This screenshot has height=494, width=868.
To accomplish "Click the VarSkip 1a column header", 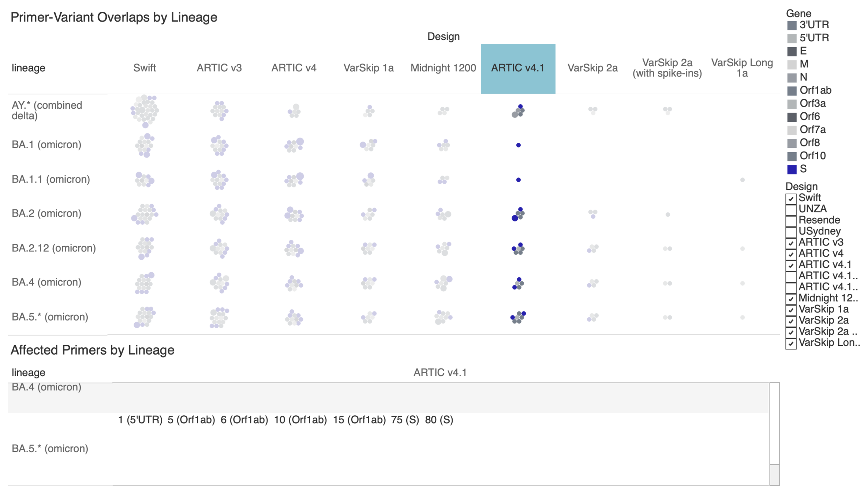I will click(x=368, y=68).
